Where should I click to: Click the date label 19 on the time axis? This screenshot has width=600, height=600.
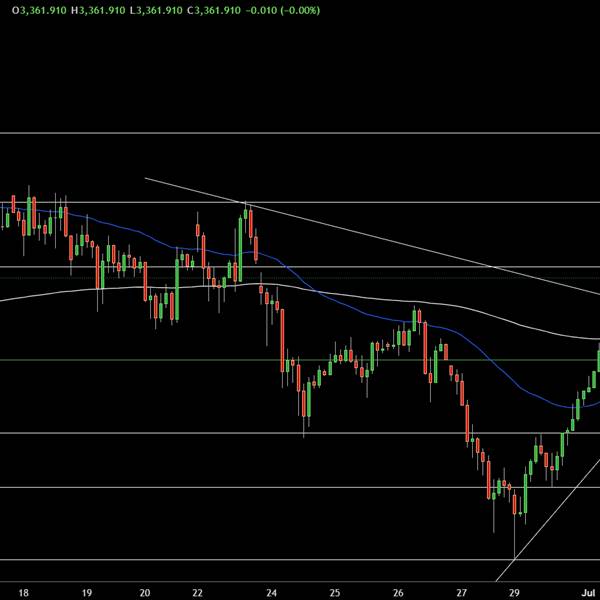coord(87,593)
